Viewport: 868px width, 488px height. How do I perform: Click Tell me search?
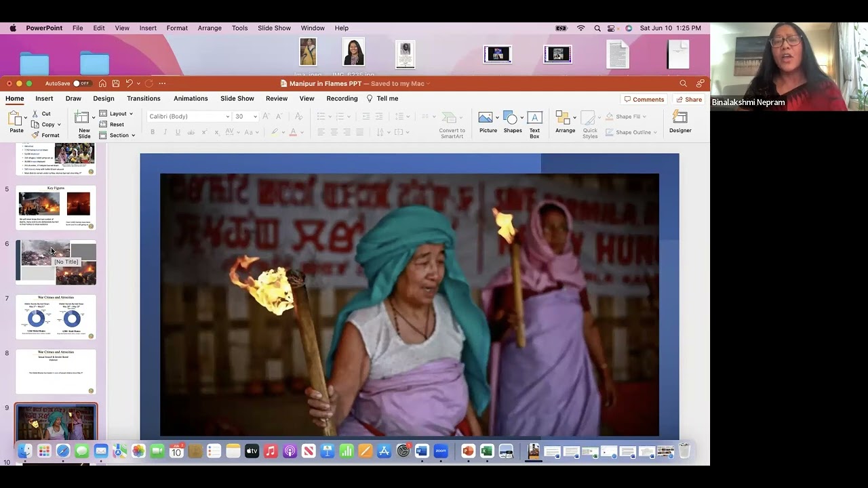[382, 98]
